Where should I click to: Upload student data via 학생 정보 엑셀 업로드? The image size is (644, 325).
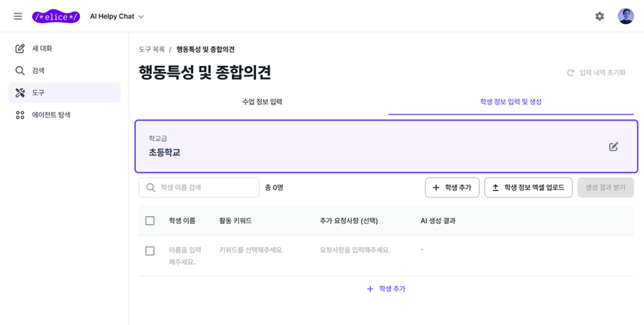528,187
